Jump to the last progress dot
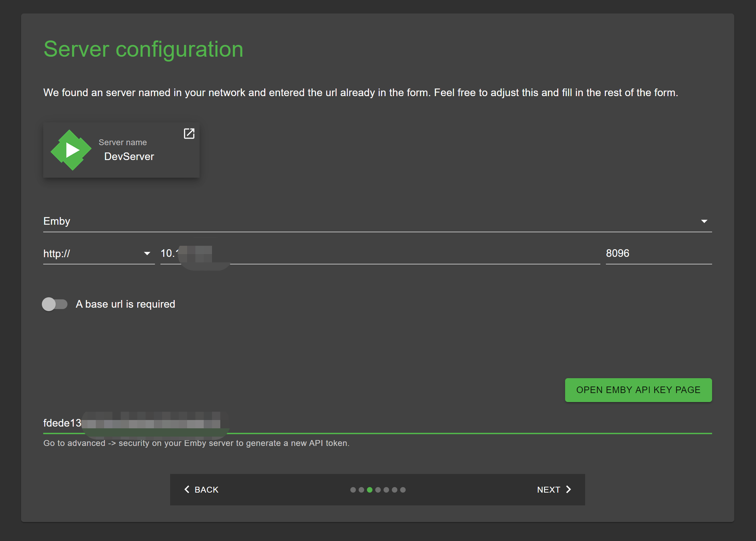Screen dimensions: 756x541 (x=403, y=490)
